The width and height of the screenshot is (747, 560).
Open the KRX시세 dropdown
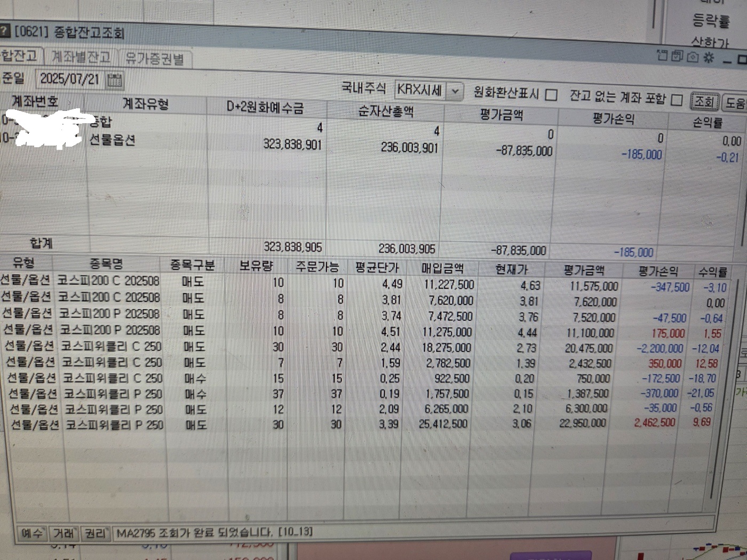[x=455, y=91]
